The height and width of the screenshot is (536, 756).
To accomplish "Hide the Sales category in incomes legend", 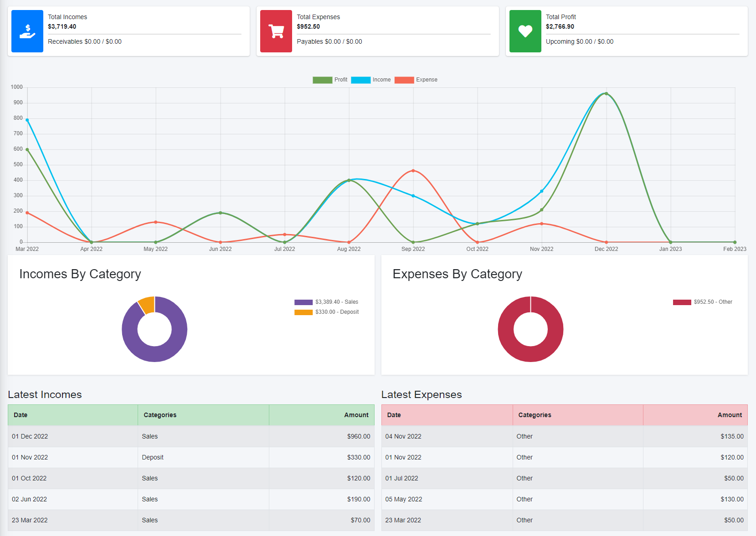I will click(x=326, y=302).
